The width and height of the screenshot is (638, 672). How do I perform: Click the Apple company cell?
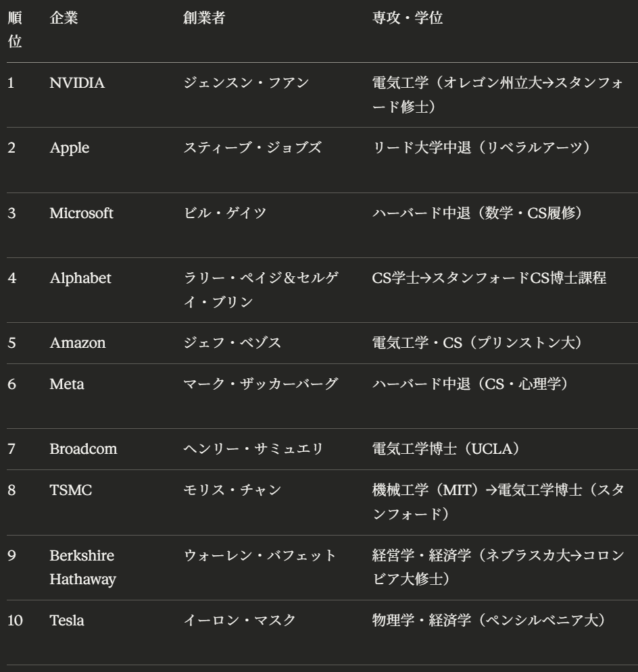pos(68,148)
